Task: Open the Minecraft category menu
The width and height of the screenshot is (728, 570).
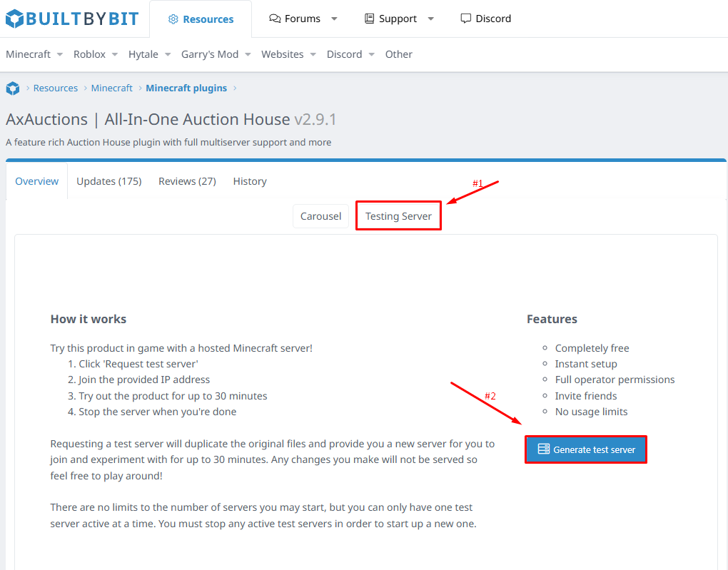Action: (x=29, y=54)
